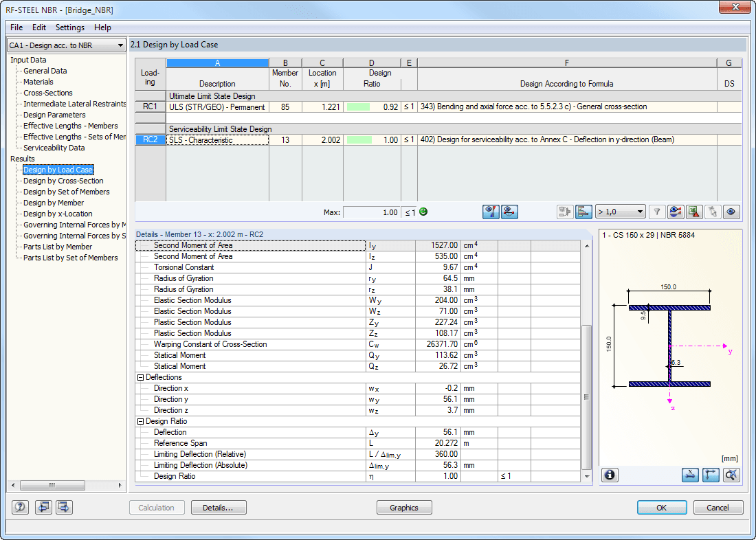Viewport: 756px width, 540px height.
Task: Click the Torsional Constant row
Action: click(x=358, y=267)
